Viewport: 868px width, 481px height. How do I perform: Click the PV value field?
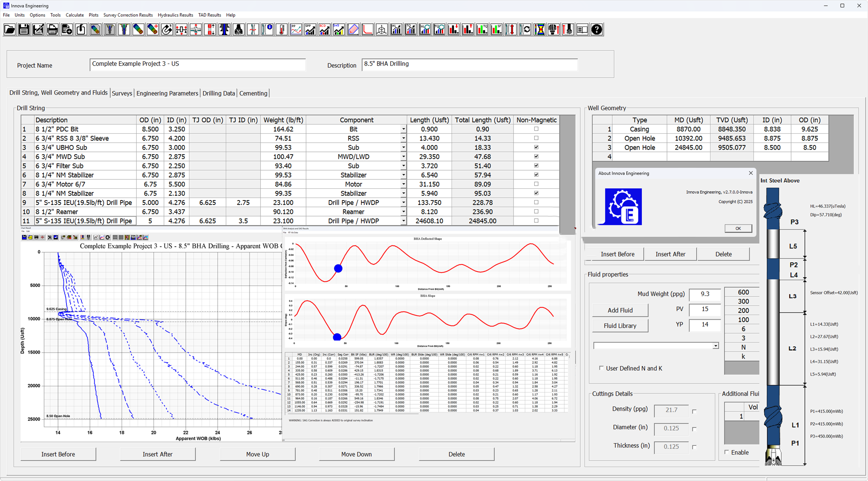[705, 310]
